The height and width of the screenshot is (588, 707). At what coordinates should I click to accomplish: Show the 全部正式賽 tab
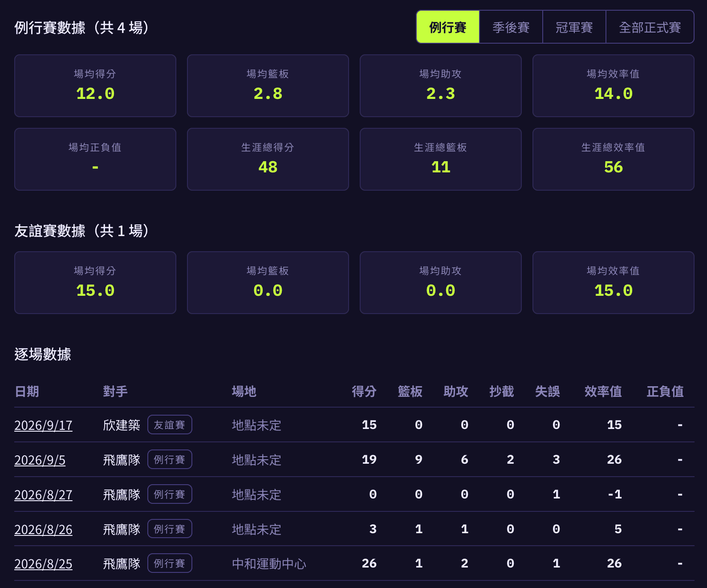[650, 27]
